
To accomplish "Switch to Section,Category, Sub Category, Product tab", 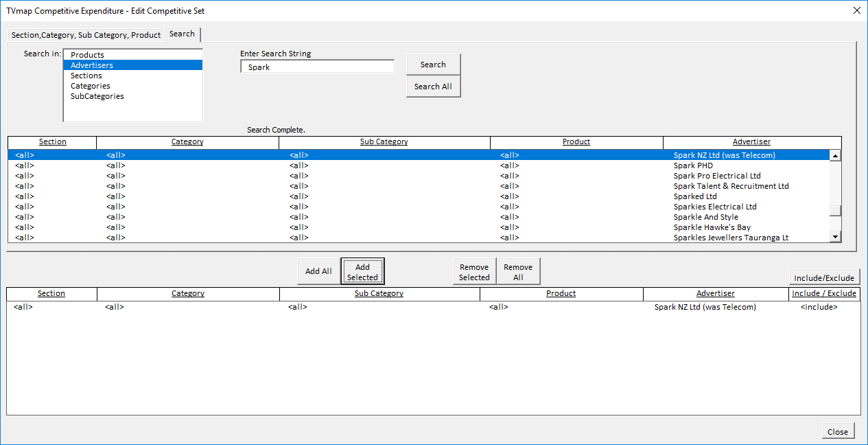I will (x=86, y=35).
